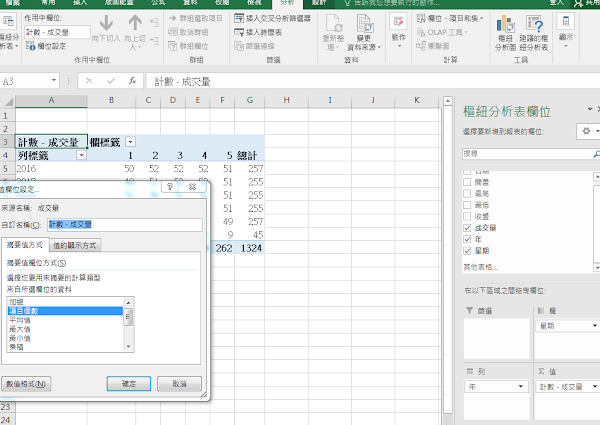The height and width of the screenshot is (425, 600).
Task: Open 欄位設定 field settings icon
Action: pos(30,46)
